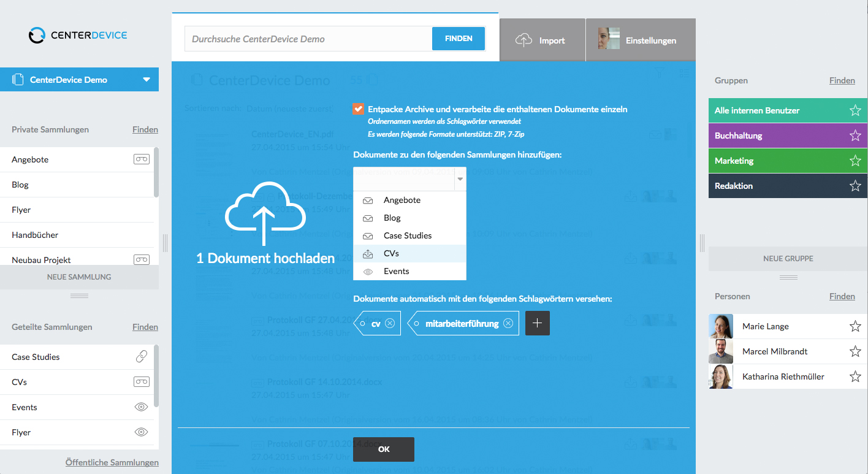Open the Handbücher collection
The image size is (868, 474).
77,235
